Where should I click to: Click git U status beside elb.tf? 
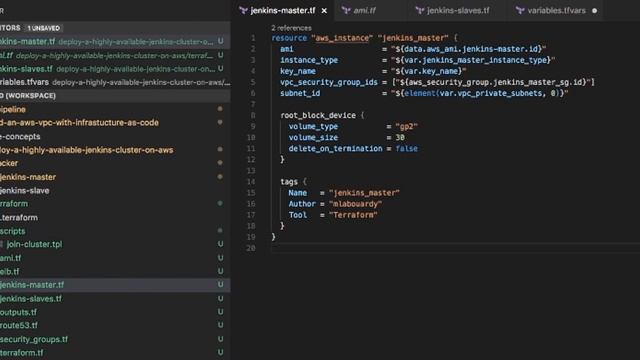(x=220, y=271)
